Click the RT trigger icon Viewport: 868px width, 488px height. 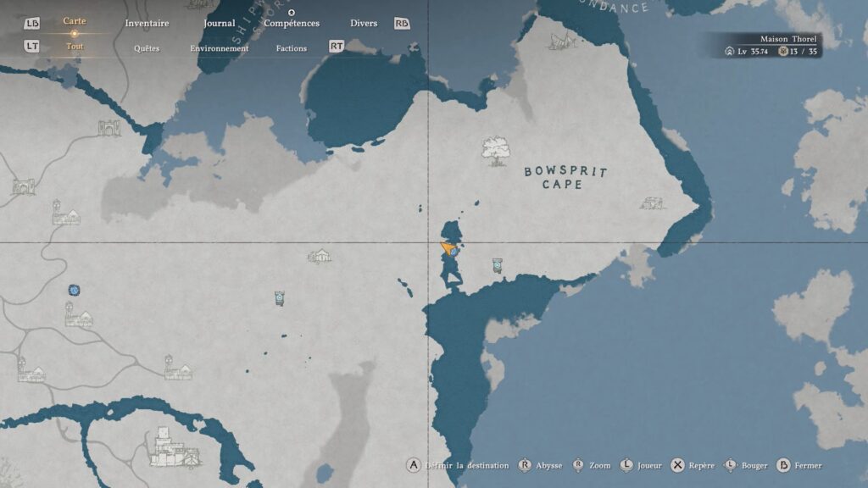(x=337, y=47)
